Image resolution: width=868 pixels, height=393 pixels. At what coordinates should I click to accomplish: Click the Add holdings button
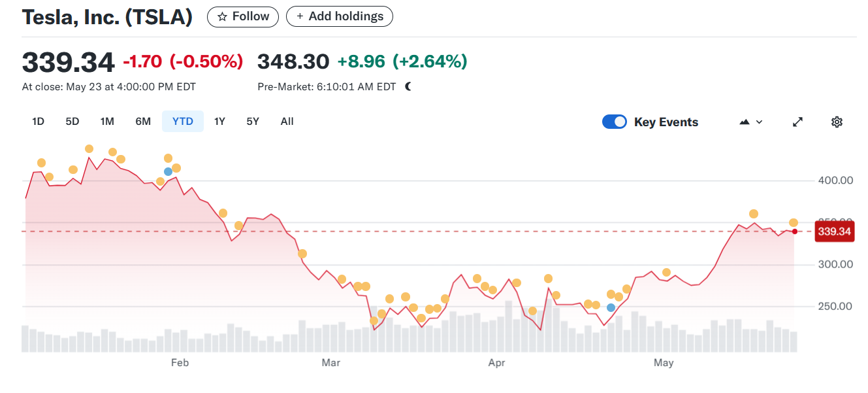(x=340, y=16)
